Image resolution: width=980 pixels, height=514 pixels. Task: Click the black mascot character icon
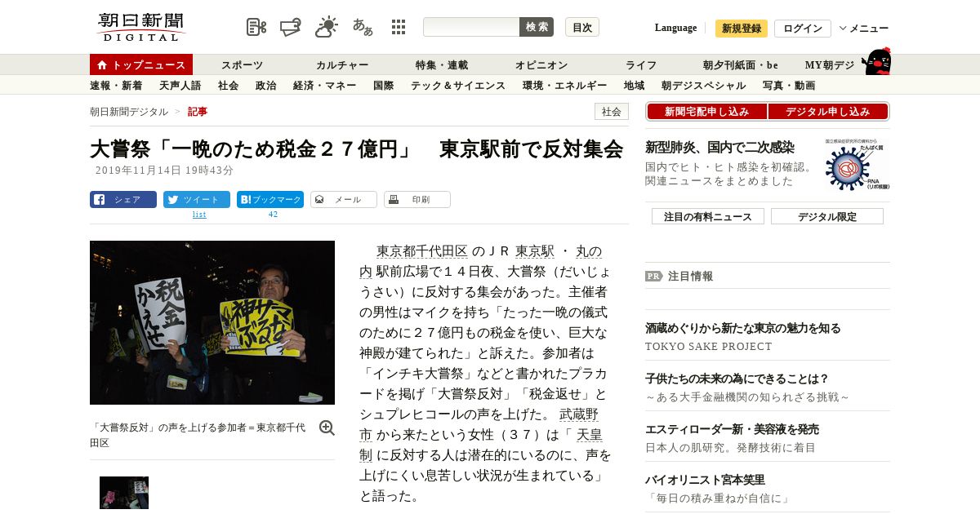(876, 61)
